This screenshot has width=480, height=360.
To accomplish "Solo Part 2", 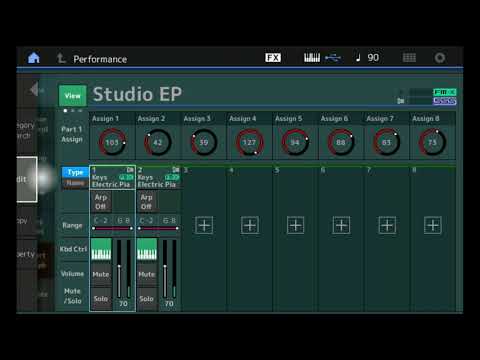I will click(147, 299).
